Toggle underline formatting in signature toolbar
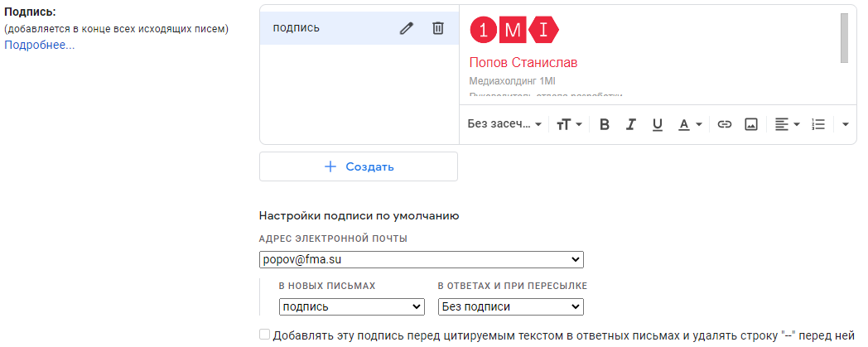The width and height of the screenshot is (868, 347). (x=658, y=124)
